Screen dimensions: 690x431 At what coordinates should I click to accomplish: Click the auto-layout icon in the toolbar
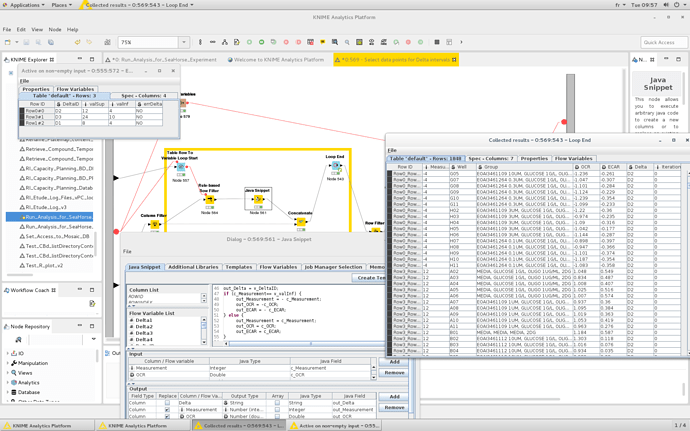coord(225,42)
